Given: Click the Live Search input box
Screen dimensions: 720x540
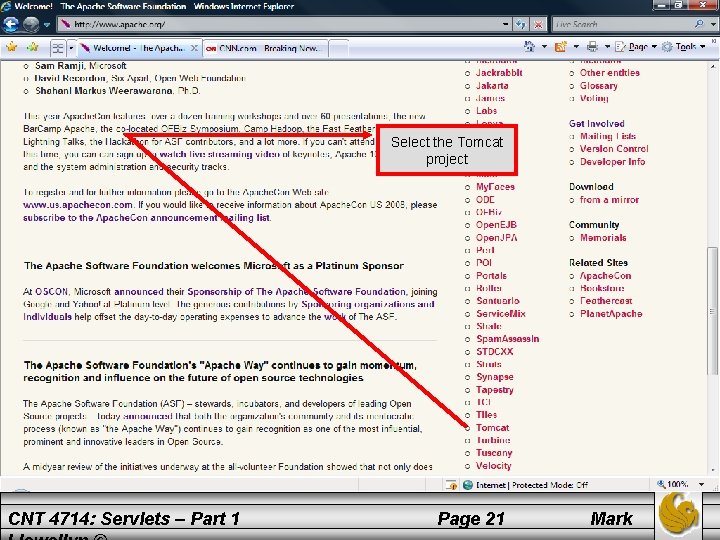Looking at the screenshot, I should (x=622, y=24).
